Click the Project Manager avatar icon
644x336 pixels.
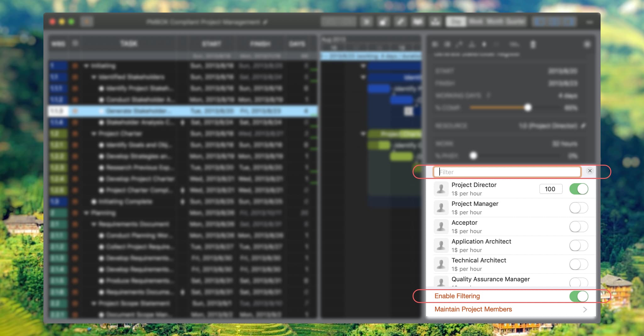[x=441, y=208]
